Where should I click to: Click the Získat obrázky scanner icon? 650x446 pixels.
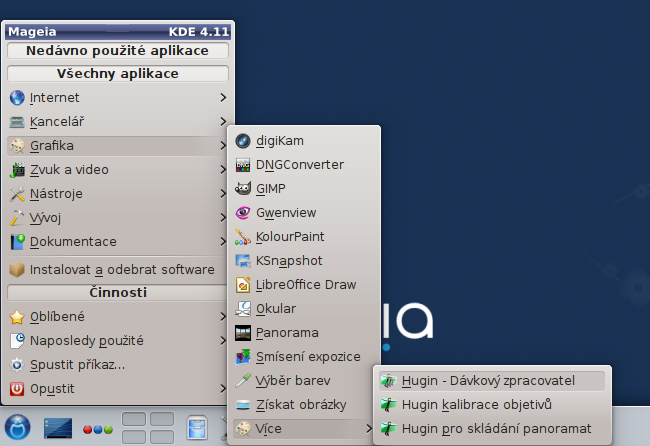(x=243, y=405)
